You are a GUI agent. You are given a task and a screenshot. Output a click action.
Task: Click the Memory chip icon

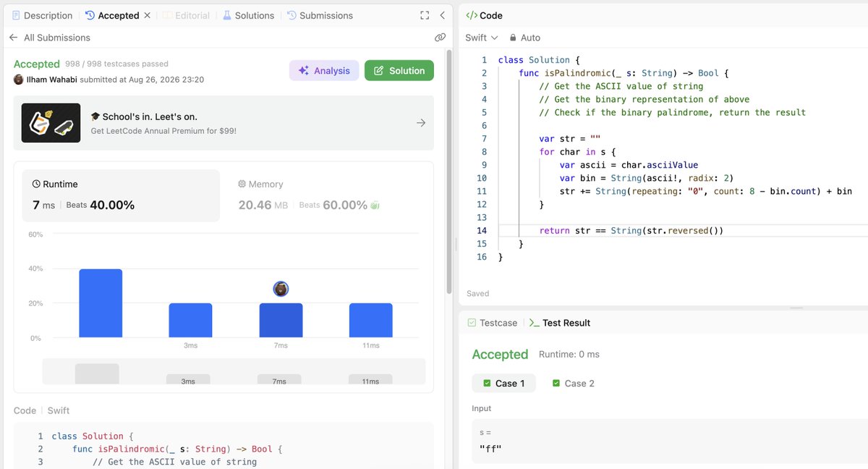coord(242,185)
